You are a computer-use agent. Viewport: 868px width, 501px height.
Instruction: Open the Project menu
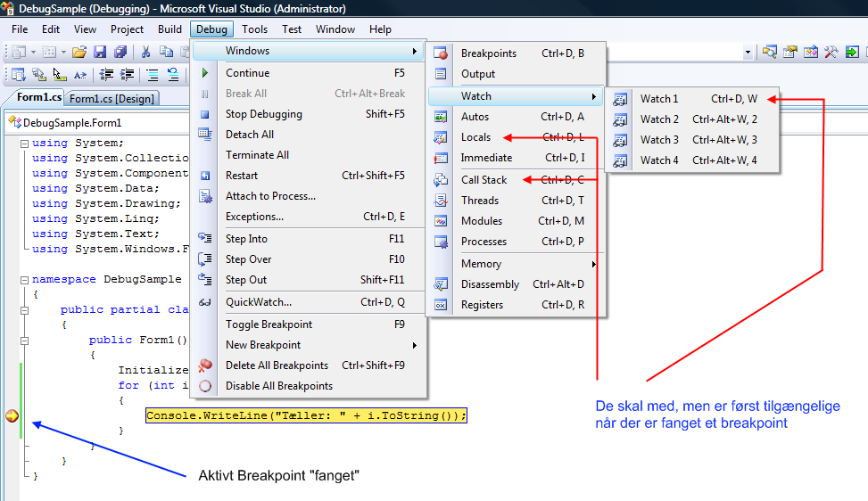click(127, 29)
